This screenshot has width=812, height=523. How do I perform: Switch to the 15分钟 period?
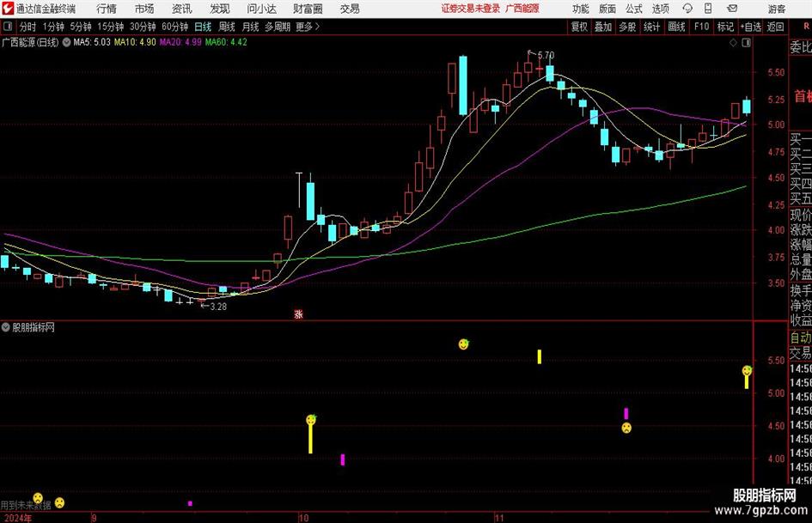pyautogui.click(x=111, y=27)
